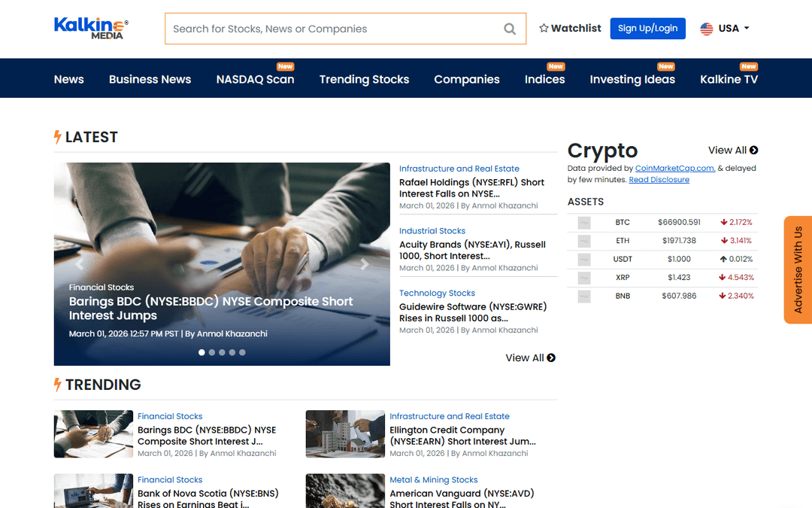
Task: Click the BTC price $66900.591
Action: tap(679, 222)
